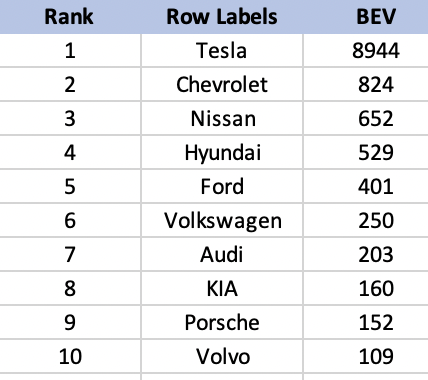
Task: Select the cell with value 652
Action: tap(366, 118)
